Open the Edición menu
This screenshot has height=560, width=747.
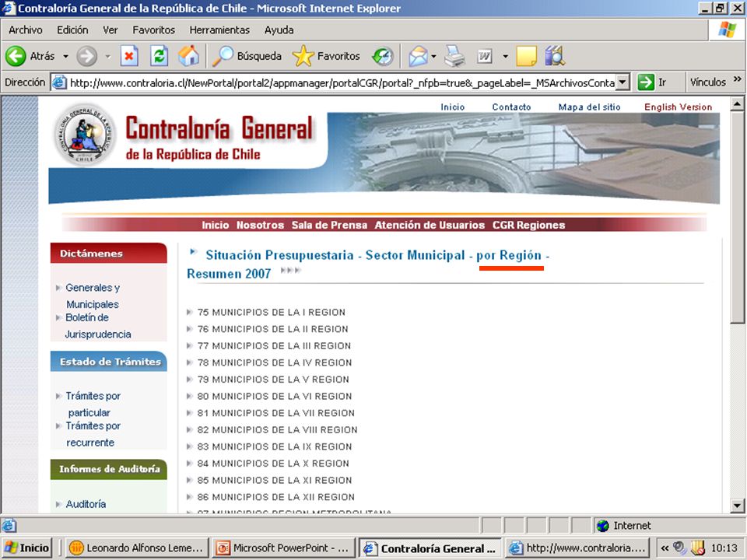coord(72,30)
